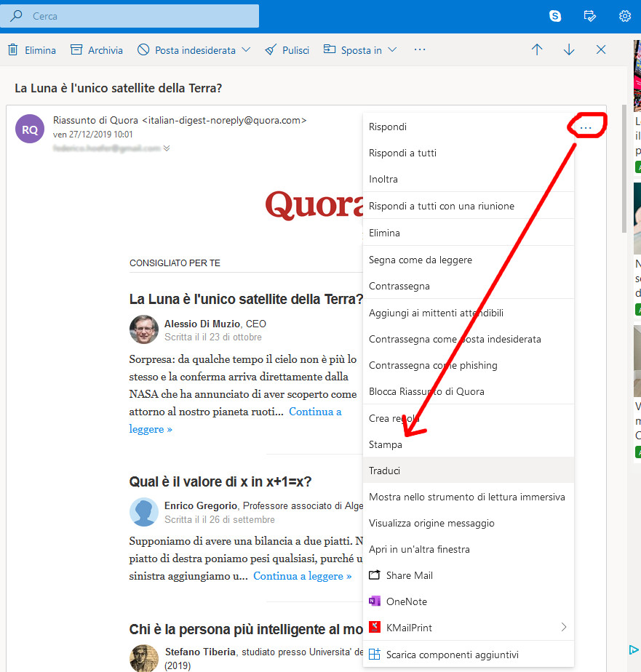This screenshot has width=641, height=672.
Task: Expand the Posta indesiderata dropdown arrow
Action: 246,50
